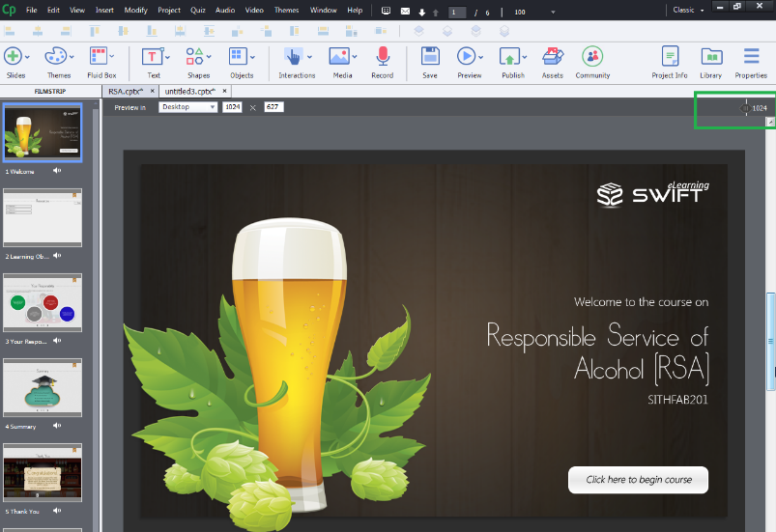Viewport: 776px width, 532px height.
Task: Select the 5 Thank You slide thumbnail
Action: coord(43,473)
